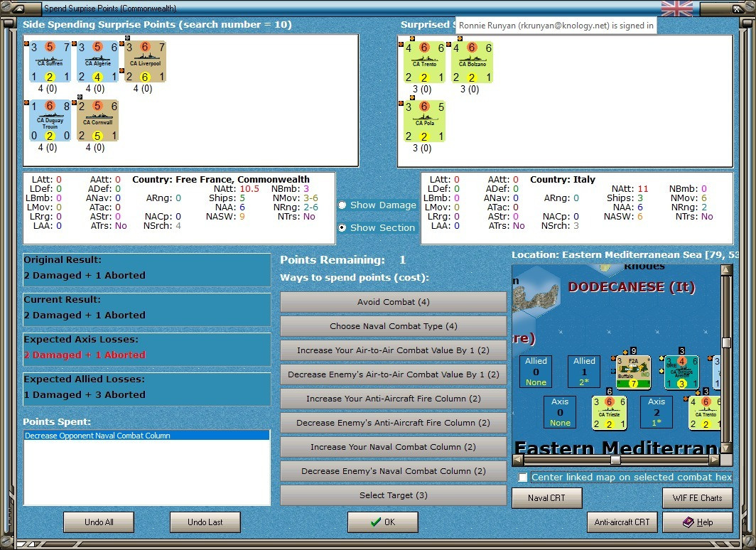
Task: Click Increase Your Anti-Aircraft Fire Column
Action: coord(394,398)
